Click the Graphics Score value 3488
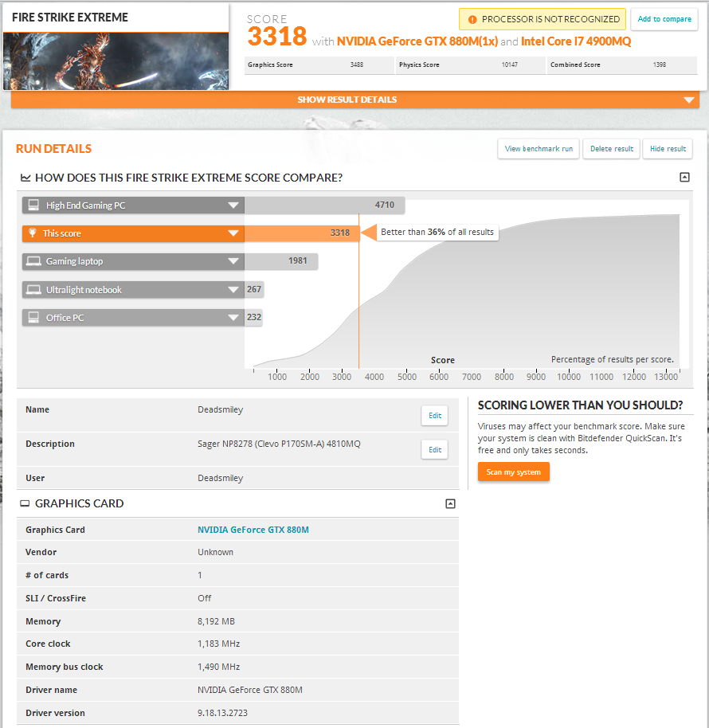709x728 pixels. pos(357,65)
